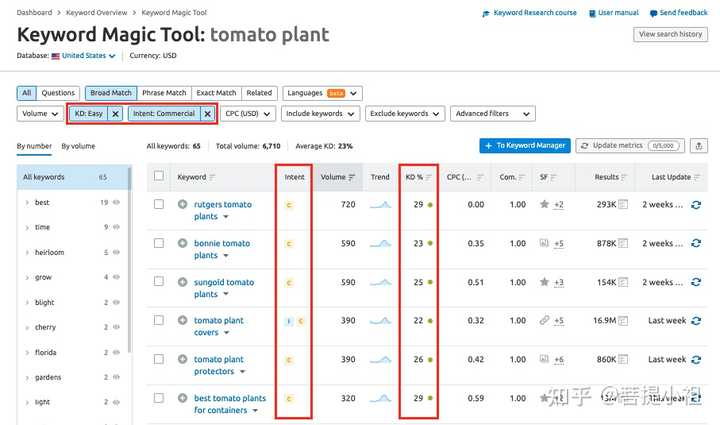
Task: Expand the cherry keyword group
Action: click(27, 327)
